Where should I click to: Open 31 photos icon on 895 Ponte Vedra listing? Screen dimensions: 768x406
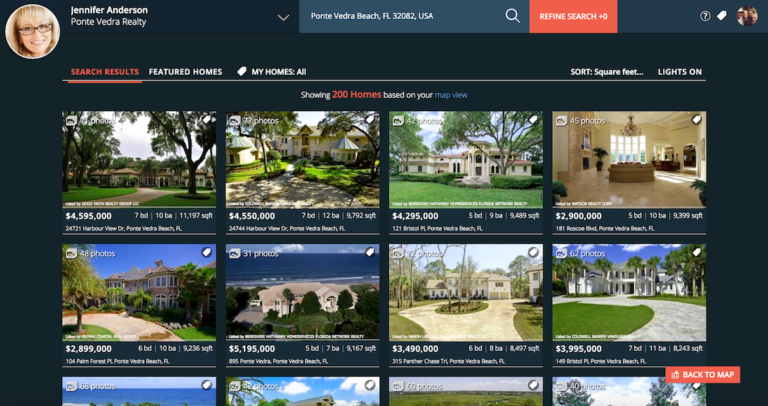pyautogui.click(x=235, y=253)
